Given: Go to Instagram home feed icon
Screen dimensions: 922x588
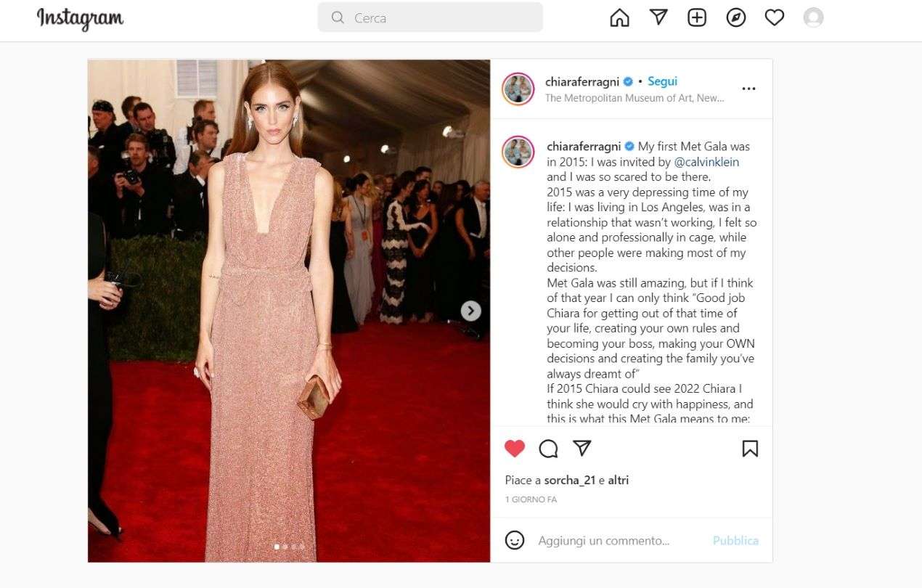Looking at the screenshot, I should [619, 18].
